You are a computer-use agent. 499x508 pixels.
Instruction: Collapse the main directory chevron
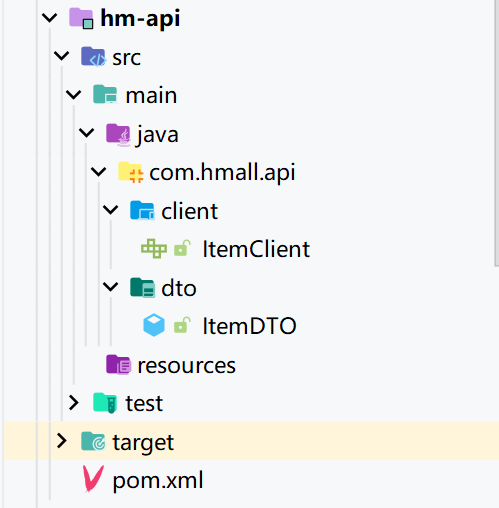coord(74,94)
